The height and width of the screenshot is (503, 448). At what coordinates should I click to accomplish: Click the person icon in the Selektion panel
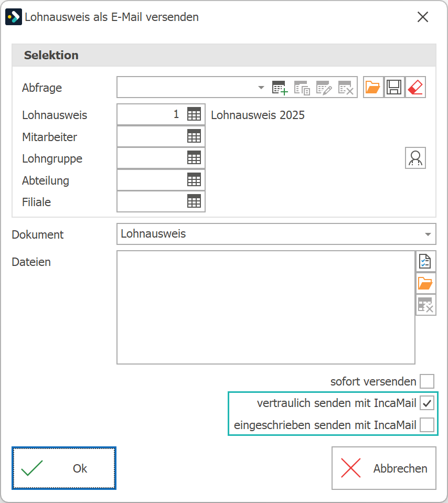415,158
